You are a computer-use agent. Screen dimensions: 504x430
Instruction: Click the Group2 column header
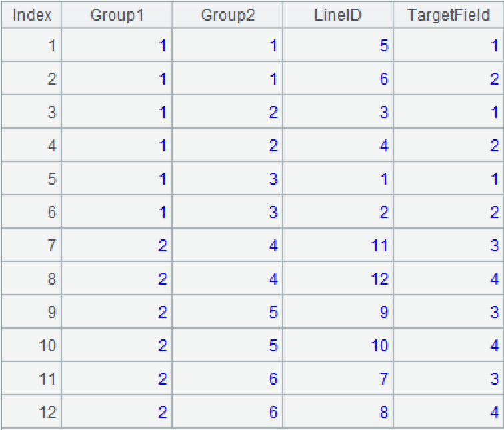(227, 15)
